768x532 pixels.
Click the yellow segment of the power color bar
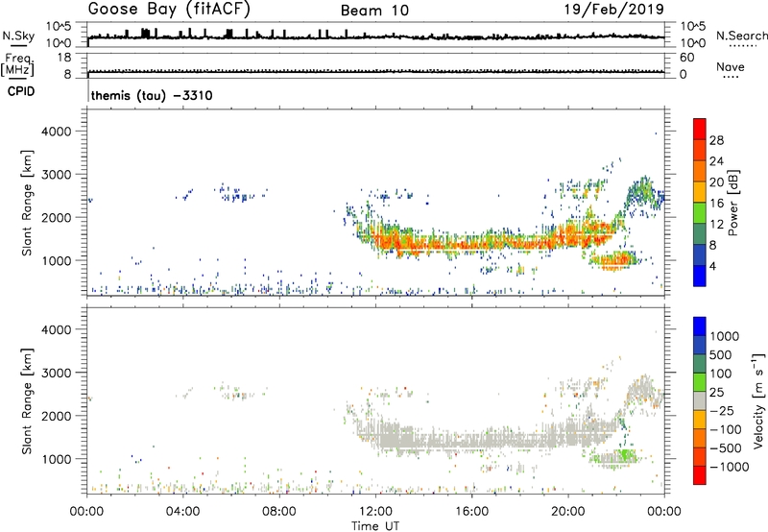700,192
